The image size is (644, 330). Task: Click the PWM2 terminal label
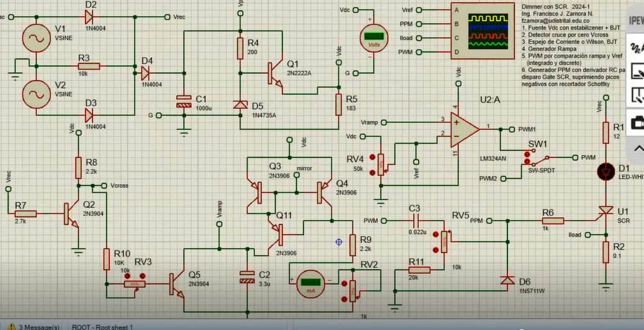488,179
